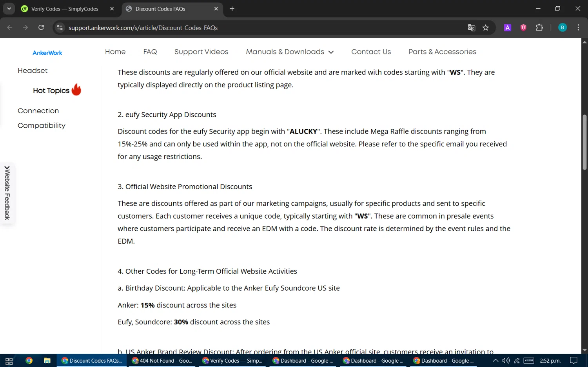Image resolution: width=588 pixels, height=367 pixels.
Task: Open File Explorer from the taskbar
Action: (x=47, y=361)
